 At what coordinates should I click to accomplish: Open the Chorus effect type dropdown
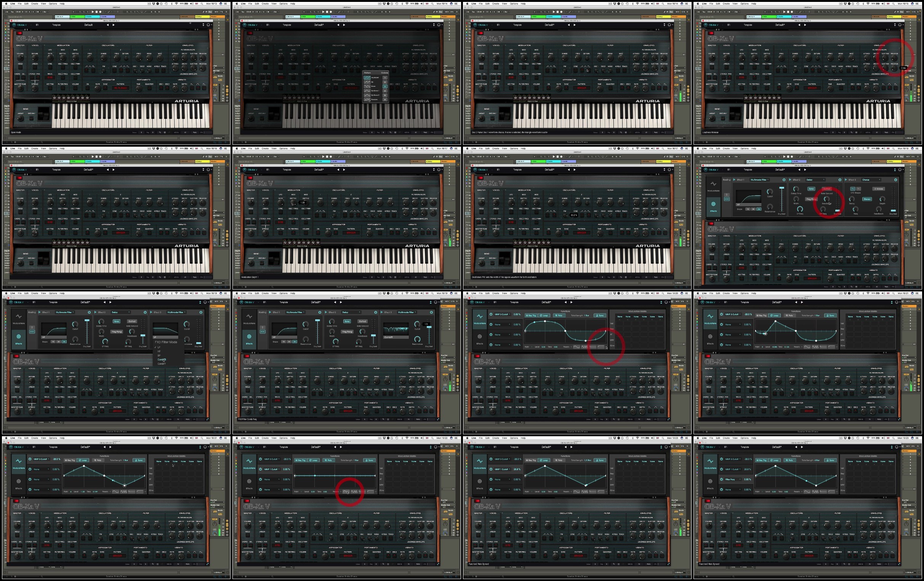pyautogui.click(x=871, y=180)
